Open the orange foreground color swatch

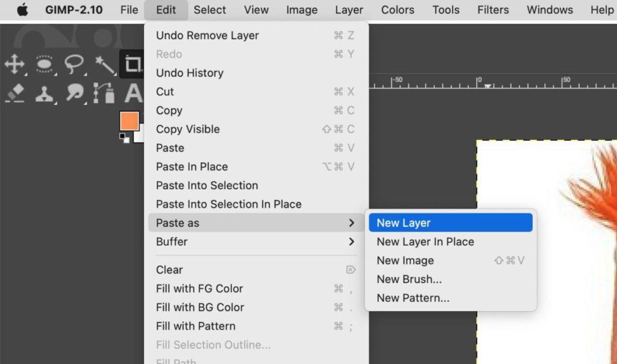pyautogui.click(x=129, y=121)
